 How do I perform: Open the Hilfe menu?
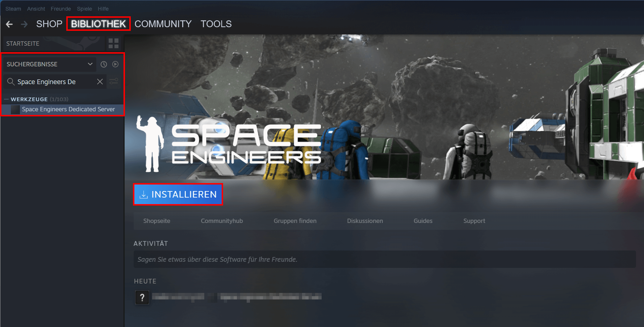pos(103,9)
